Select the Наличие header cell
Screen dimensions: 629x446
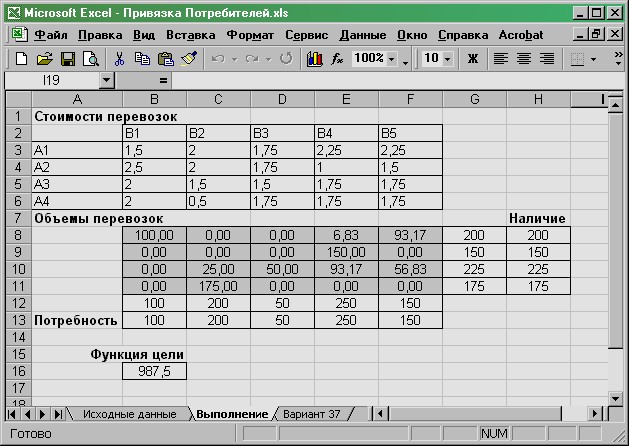click(538, 218)
